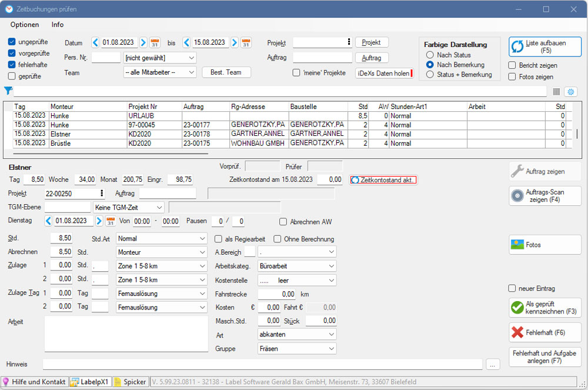Click Auftrag zeigen wrench button
Screen dimensions: 588x390
point(545,171)
